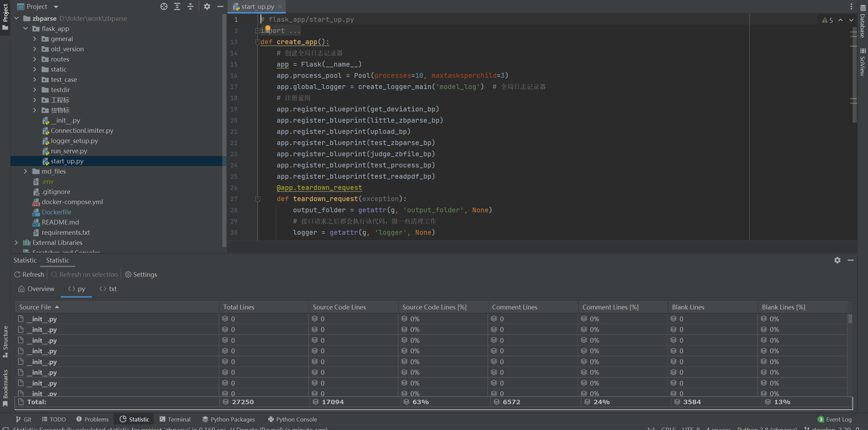Click the Expand All icon in Project panel

pyautogui.click(x=177, y=6)
